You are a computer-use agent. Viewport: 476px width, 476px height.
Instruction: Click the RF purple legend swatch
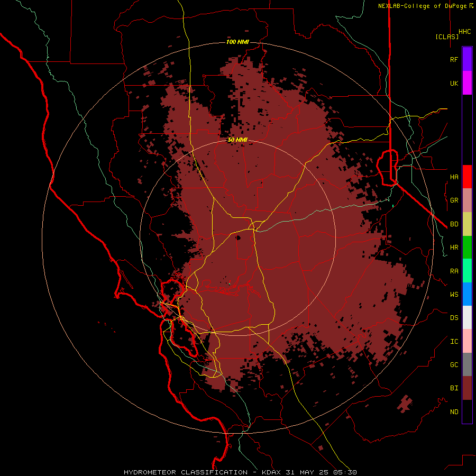coord(467,59)
